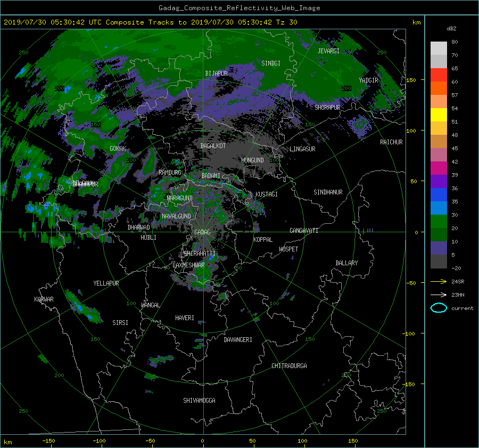Image resolution: width=479 pixels, height=448 pixels.
Task: Click the BAGALKOT city label
Action: click(213, 146)
